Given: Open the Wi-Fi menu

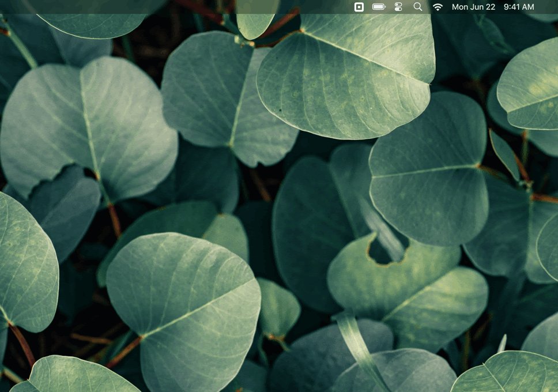Looking at the screenshot, I should click(438, 7).
